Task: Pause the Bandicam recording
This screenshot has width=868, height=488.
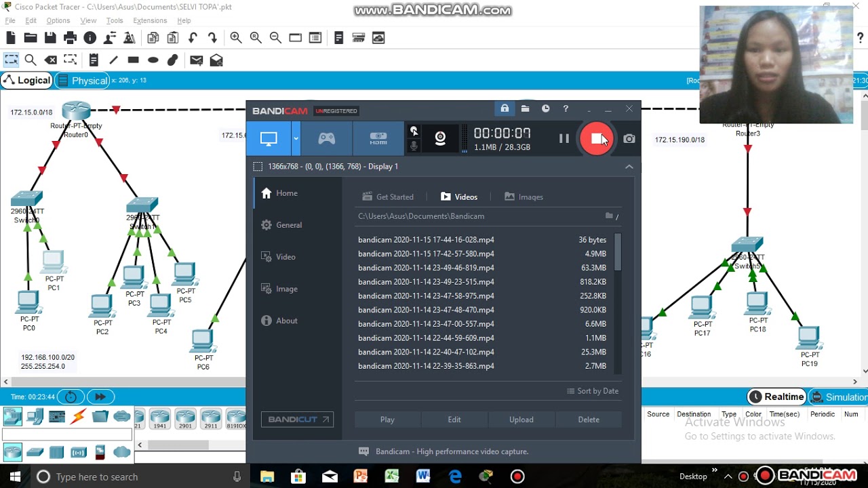Action: (x=564, y=139)
